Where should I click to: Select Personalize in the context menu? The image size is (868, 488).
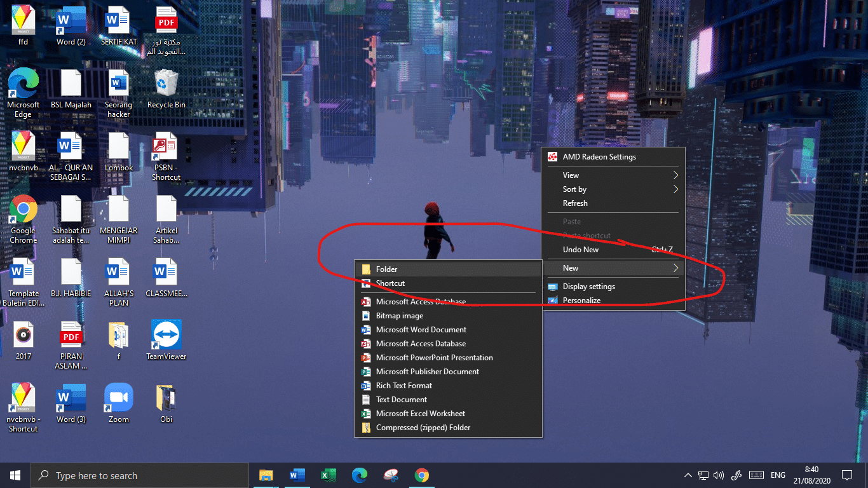[614, 301]
